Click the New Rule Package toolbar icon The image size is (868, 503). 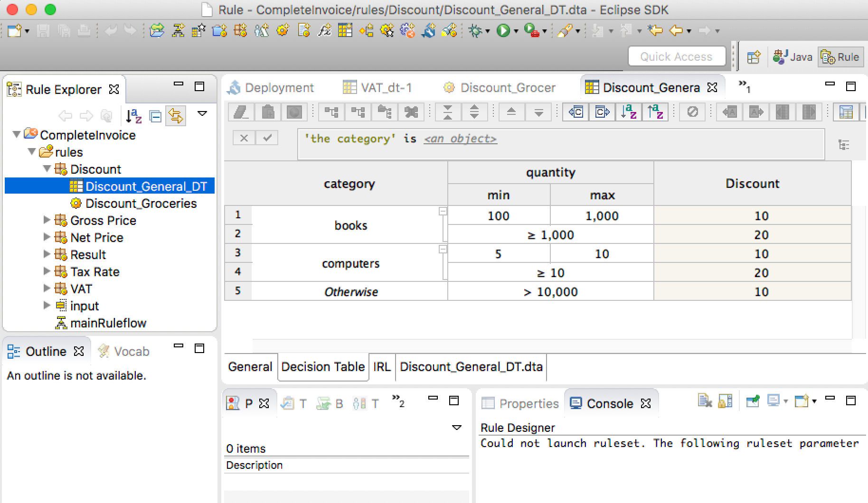tap(240, 31)
